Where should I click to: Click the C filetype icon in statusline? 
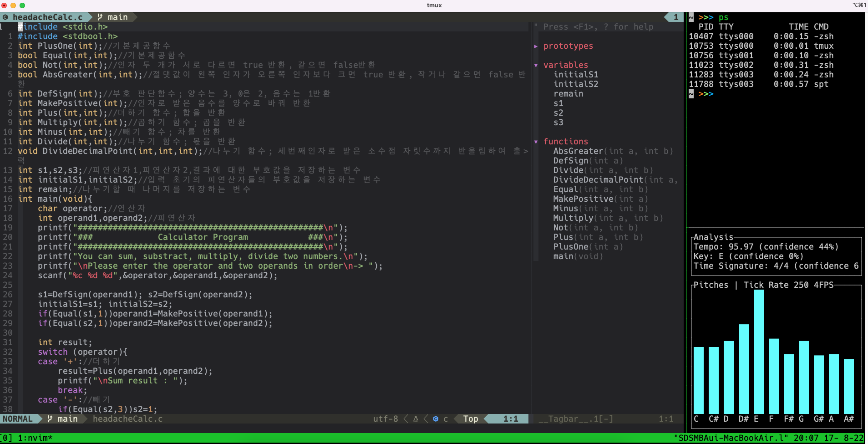[x=436, y=419]
